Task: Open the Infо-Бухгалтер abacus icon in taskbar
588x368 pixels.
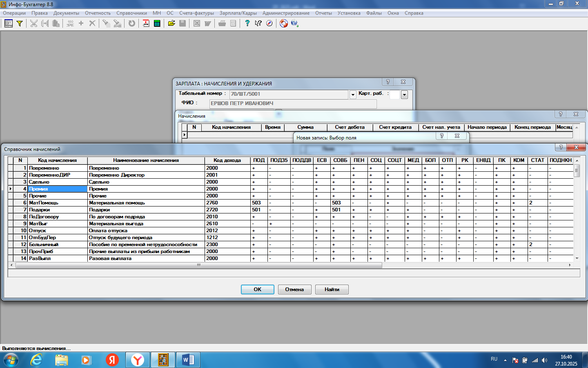Action: 163,360
